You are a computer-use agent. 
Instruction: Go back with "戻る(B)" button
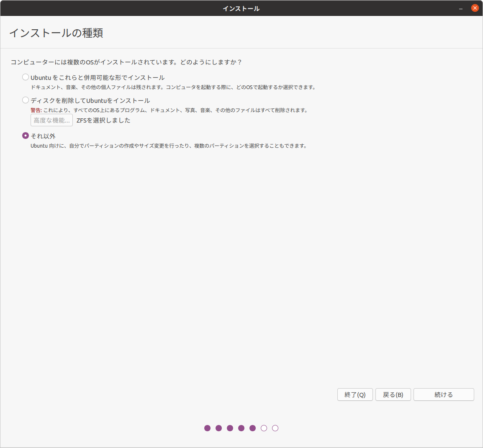point(393,394)
